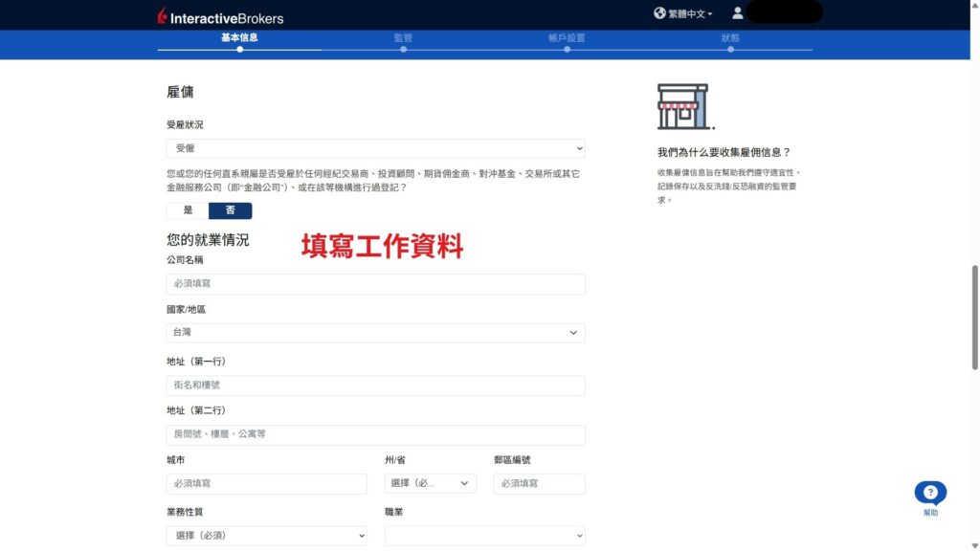Open the 受僱狀況 employment status dropdown
The width and height of the screenshot is (980, 551).
(374, 148)
